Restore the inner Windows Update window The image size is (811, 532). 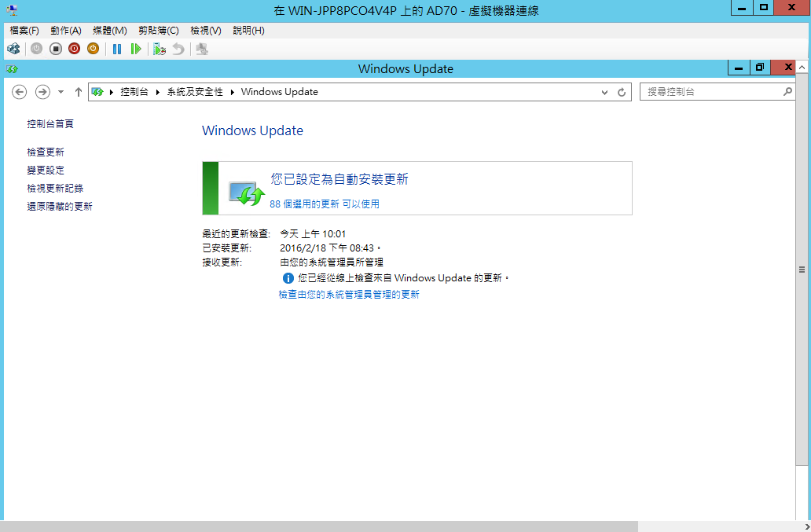tap(760, 68)
